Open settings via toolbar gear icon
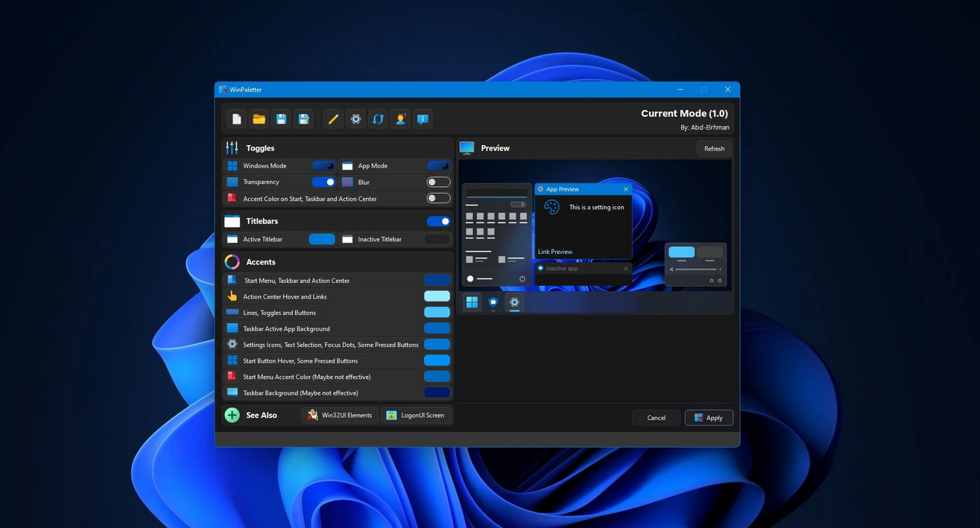The image size is (980, 528). tap(355, 119)
